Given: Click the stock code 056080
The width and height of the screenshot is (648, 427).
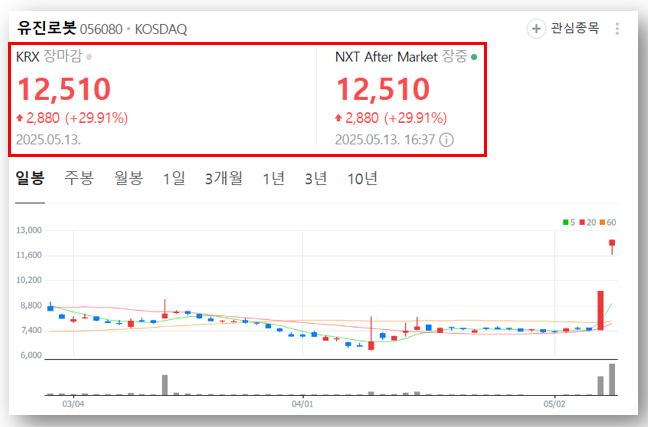Looking at the screenshot, I should coord(101,29).
